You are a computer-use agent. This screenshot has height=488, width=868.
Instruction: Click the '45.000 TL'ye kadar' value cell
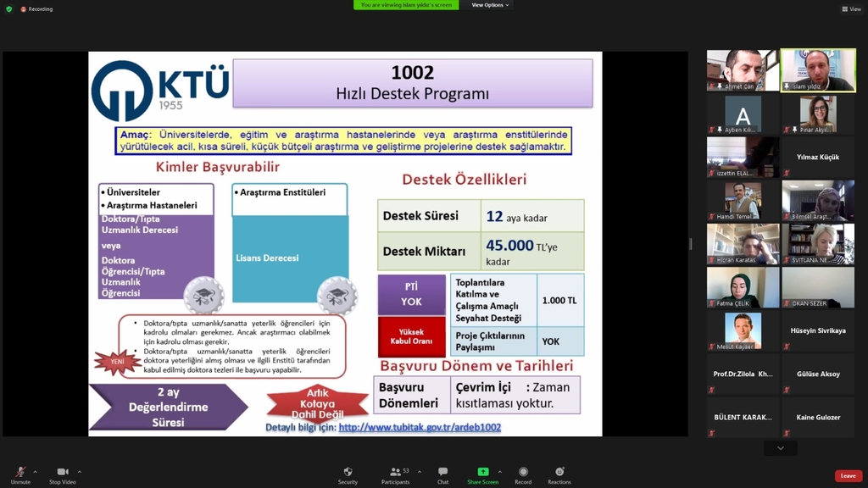click(532, 251)
